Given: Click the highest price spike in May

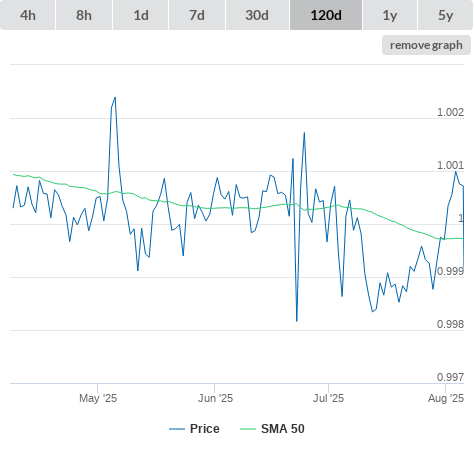Looking at the screenshot, I should [x=115, y=97].
